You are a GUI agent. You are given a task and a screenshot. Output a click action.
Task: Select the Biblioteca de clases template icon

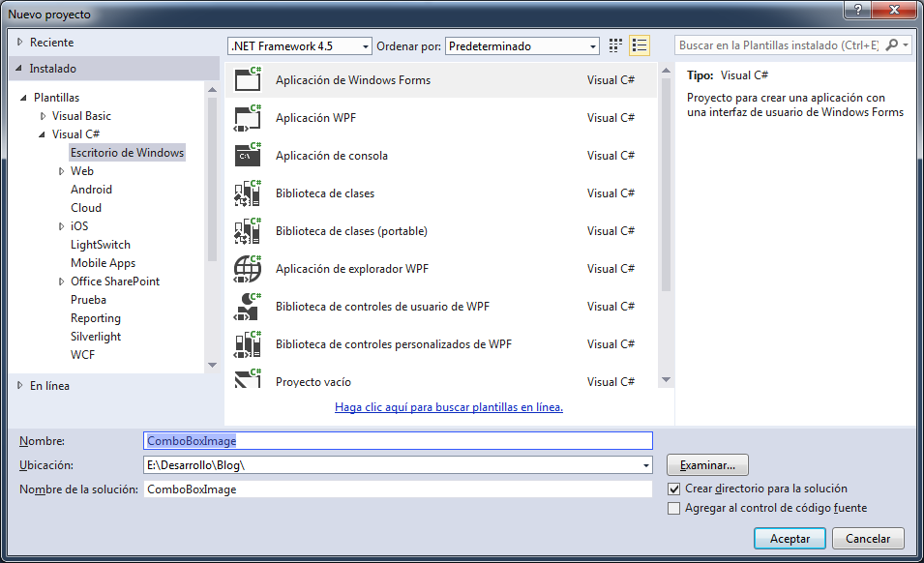pyautogui.click(x=248, y=193)
